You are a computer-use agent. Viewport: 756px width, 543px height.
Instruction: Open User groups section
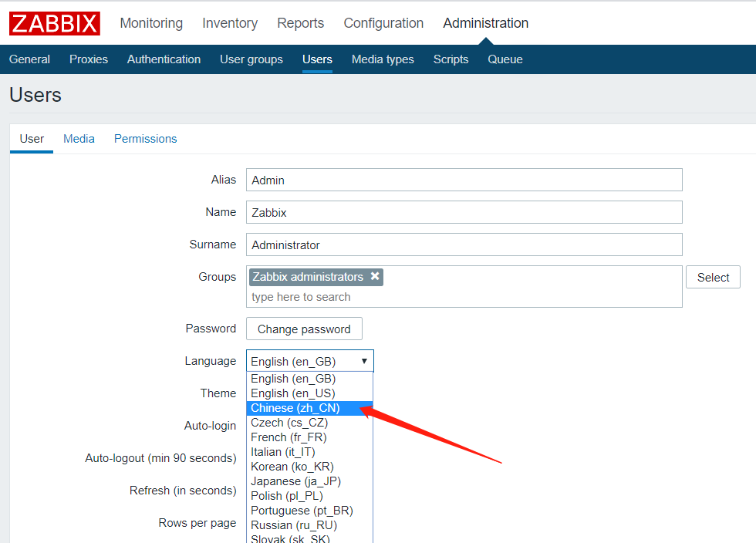coord(251,59)
